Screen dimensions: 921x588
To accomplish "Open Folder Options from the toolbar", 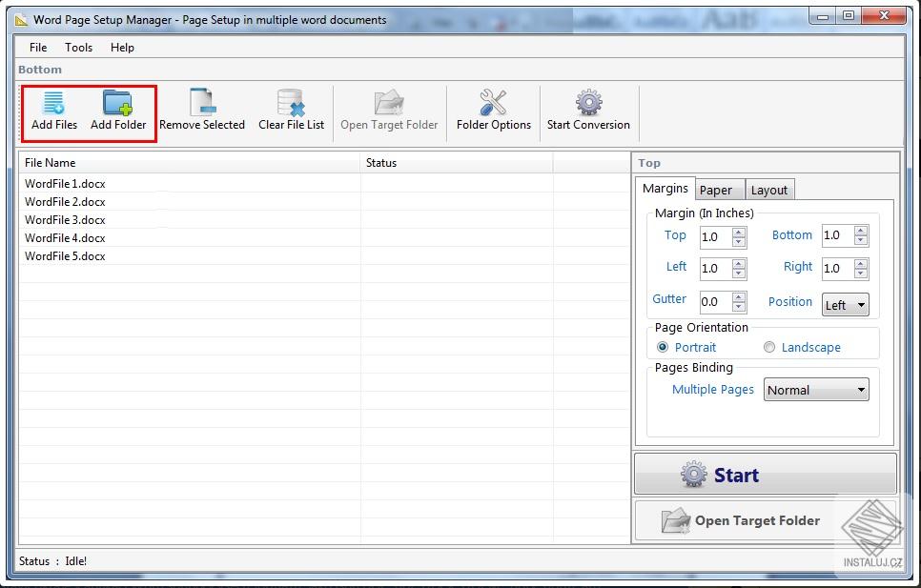I will [493, 103].
